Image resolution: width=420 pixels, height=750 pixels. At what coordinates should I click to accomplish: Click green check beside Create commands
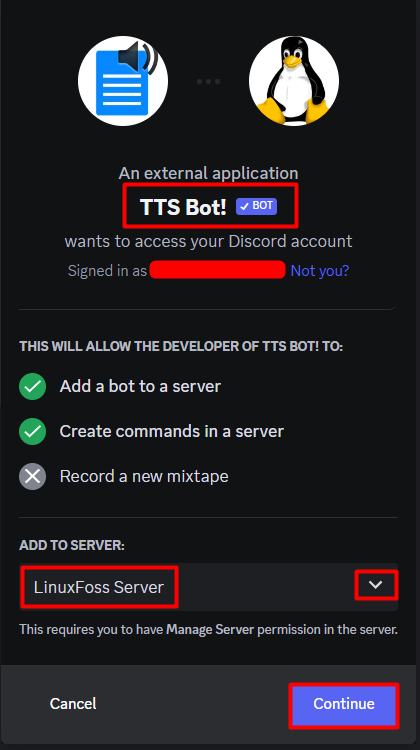pyautogui.click(x=33, y=431)
